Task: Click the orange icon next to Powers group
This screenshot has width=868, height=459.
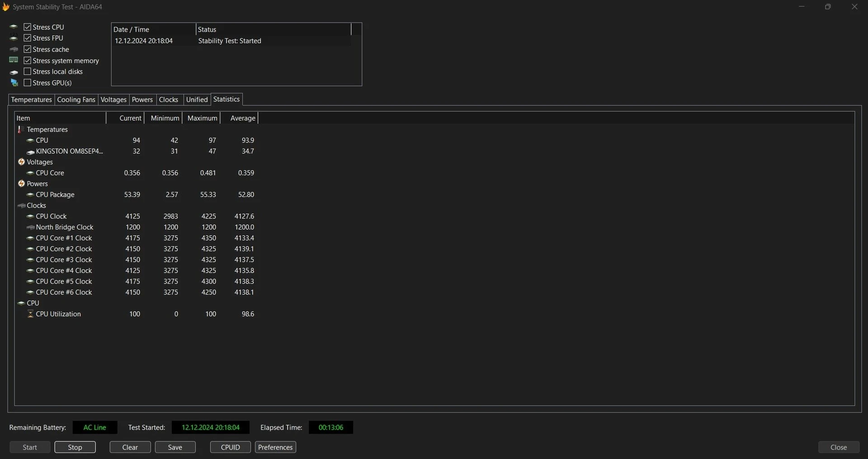Action: click(x=21, y=183)
